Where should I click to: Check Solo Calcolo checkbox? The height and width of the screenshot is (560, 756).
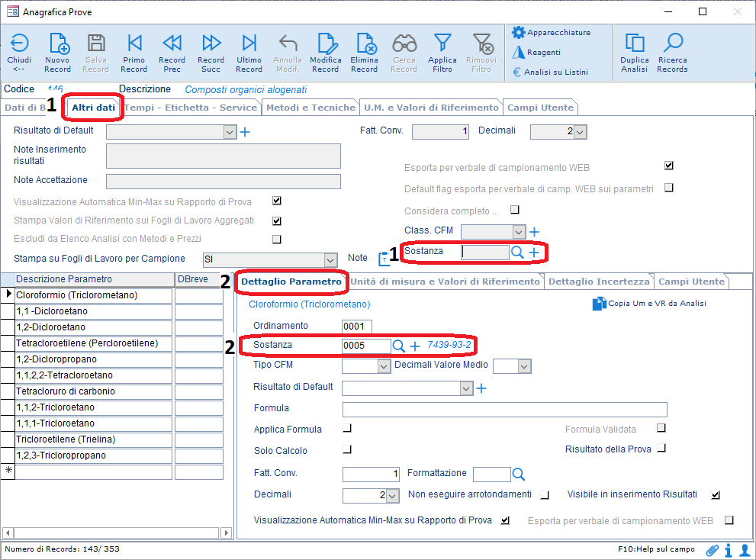[347, 449]
